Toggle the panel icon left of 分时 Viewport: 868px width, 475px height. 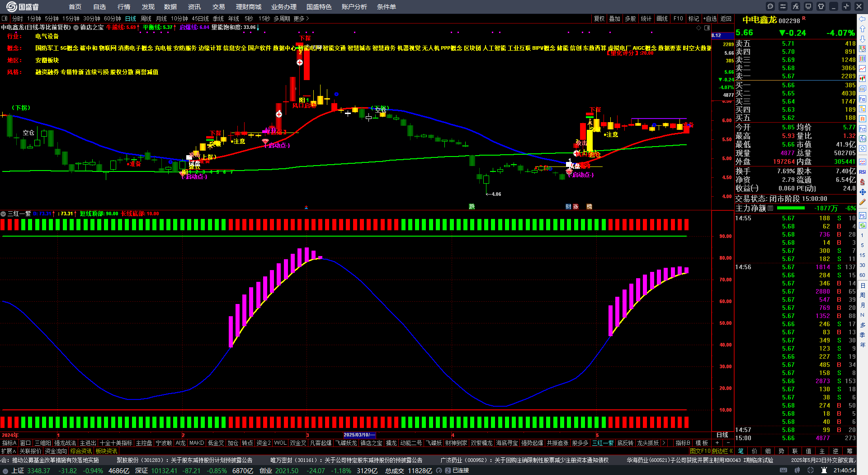point(5,19)
